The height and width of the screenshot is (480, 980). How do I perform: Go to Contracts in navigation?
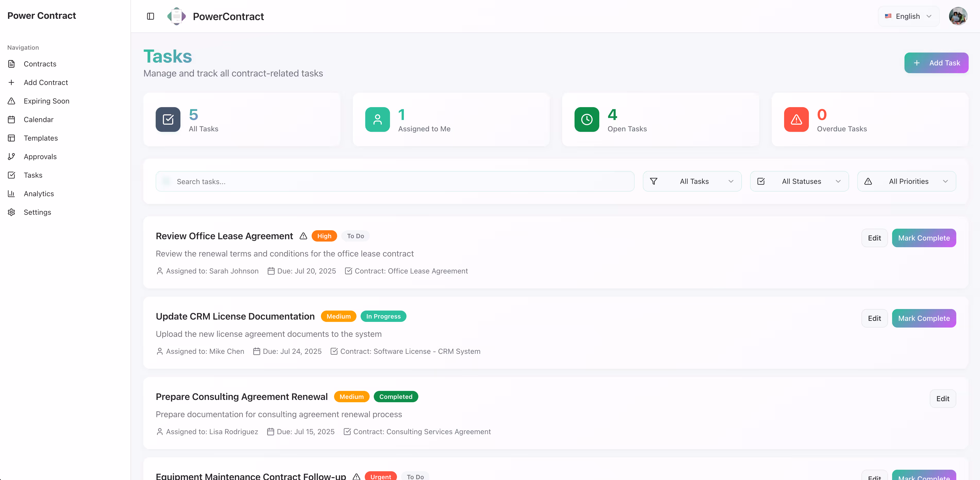[x=40, y=64]
